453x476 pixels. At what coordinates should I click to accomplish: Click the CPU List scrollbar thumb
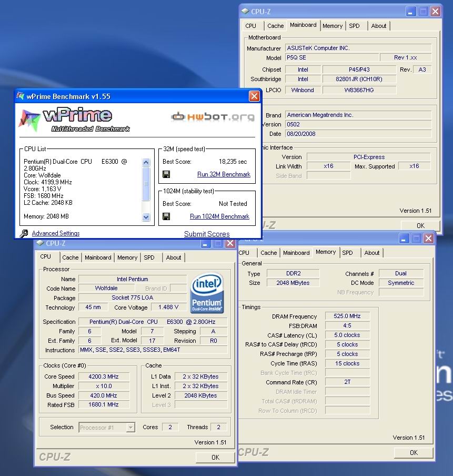(x=146, y=184)
